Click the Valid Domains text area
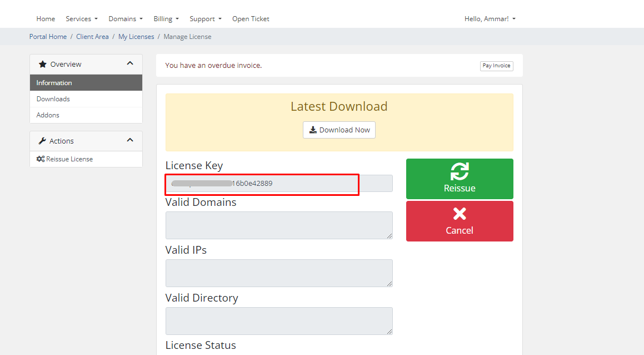 coord(279,225)
